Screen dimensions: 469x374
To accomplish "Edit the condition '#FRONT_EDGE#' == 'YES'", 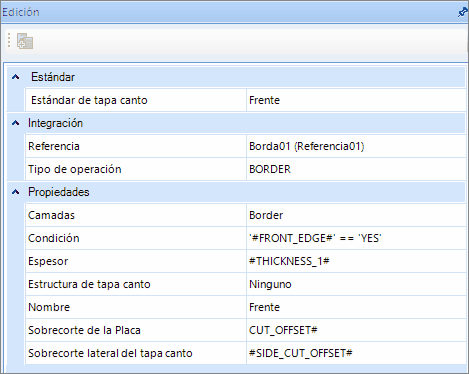I will tap(356, 238).
